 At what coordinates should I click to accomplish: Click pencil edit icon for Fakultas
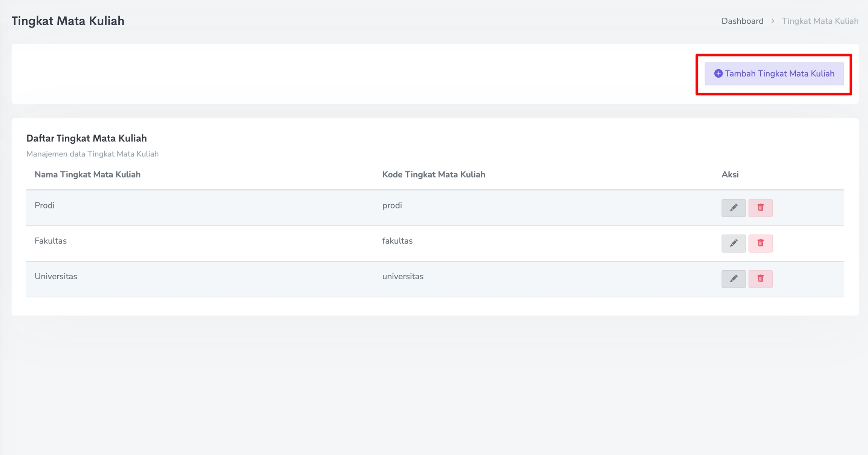coord(733,243)
